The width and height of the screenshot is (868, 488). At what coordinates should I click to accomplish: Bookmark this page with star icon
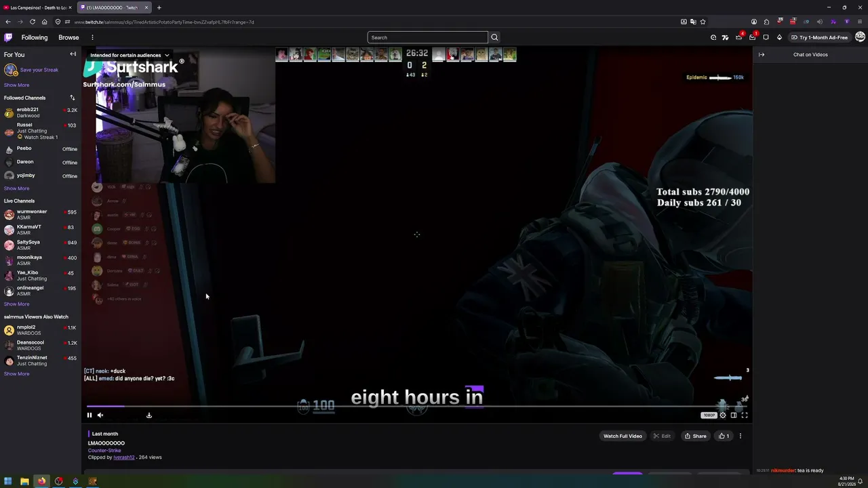pyautogui.click(x=703, y=22)
